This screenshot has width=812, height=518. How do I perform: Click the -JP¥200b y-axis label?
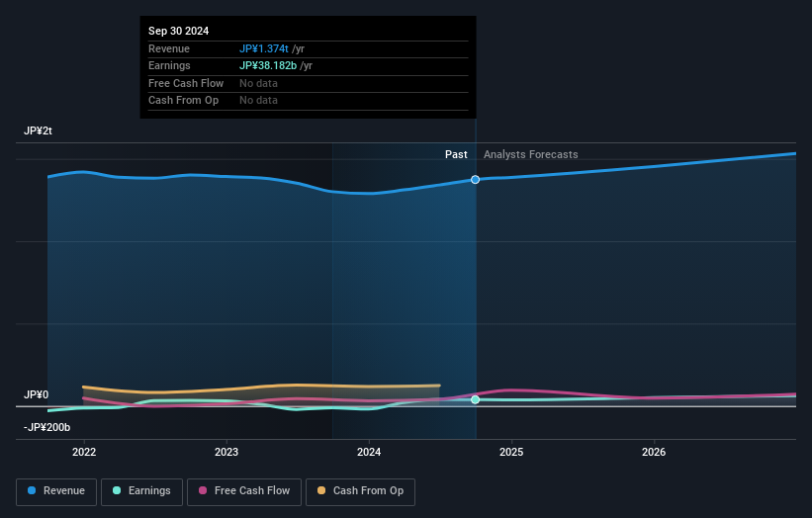pos(46,427)
